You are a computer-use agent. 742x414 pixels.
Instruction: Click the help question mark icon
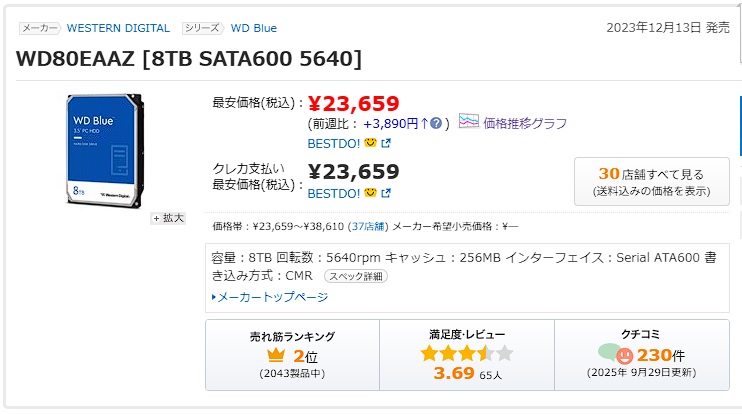[x=435, y=123]
